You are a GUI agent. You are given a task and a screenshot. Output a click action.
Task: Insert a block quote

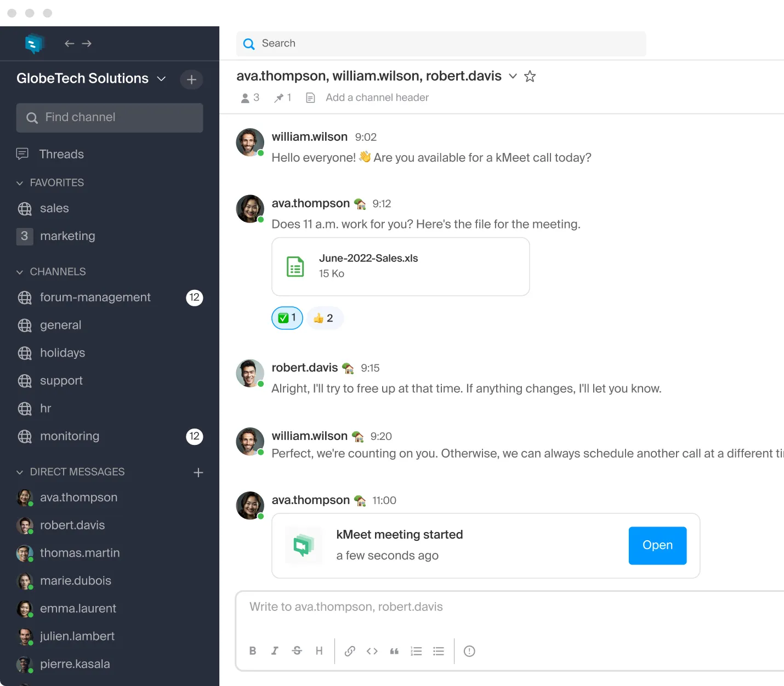[x=394, y=651]
